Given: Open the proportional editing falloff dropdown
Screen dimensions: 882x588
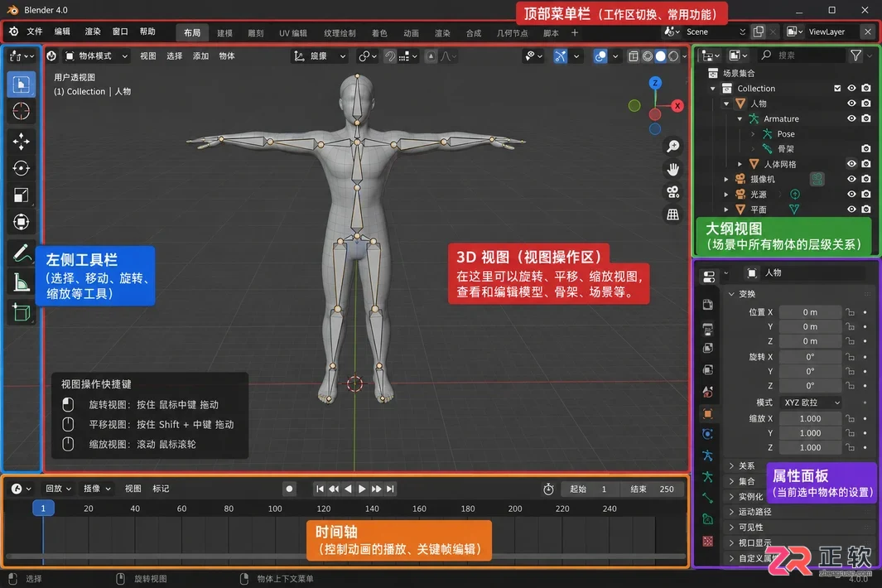Looking at the screenshot, I should click(x=448, y=56).
